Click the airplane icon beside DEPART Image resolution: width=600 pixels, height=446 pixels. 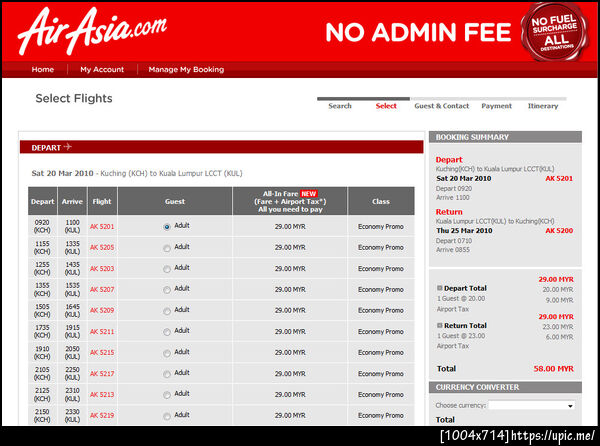pyautogui.click(x=68, y=146)
